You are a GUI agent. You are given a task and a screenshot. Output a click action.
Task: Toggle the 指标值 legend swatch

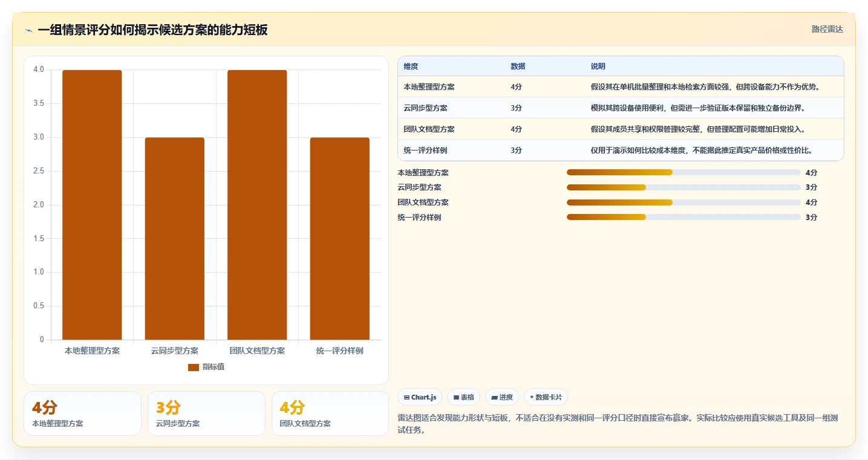tap(194, 367)
